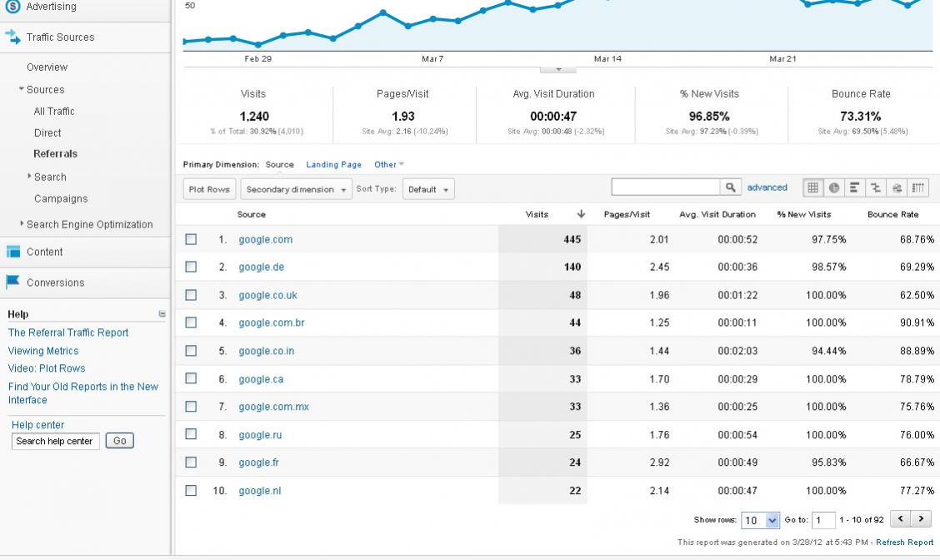This screenshot has height=560, width=940.
Task: Switch to Performance bar view
Action: coord(855,187)
